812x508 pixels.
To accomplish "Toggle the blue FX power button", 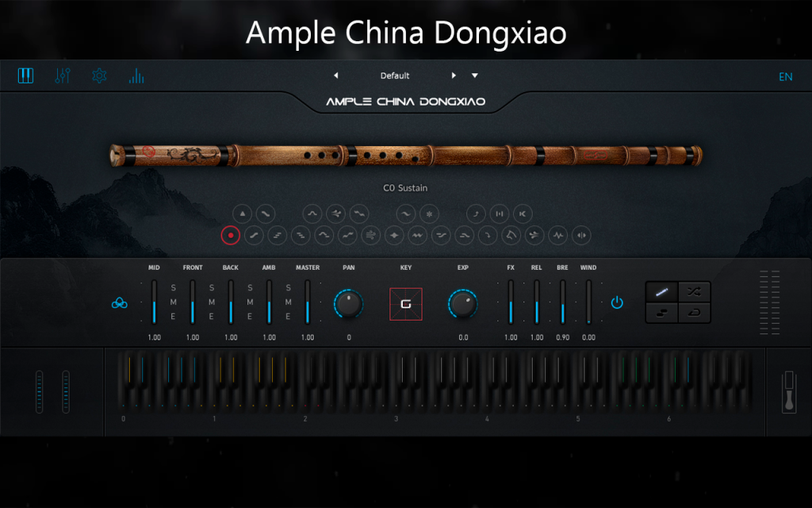I will click(x=617, y=302).
